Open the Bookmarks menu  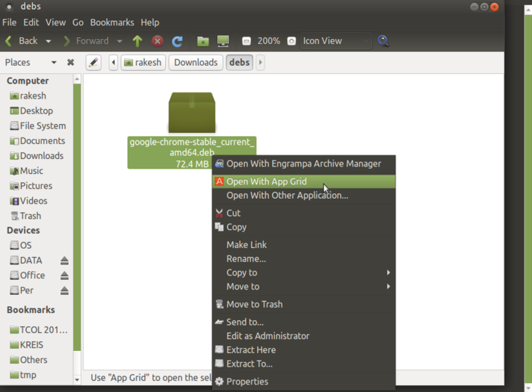pyautogui.click(x=112, y=22)
